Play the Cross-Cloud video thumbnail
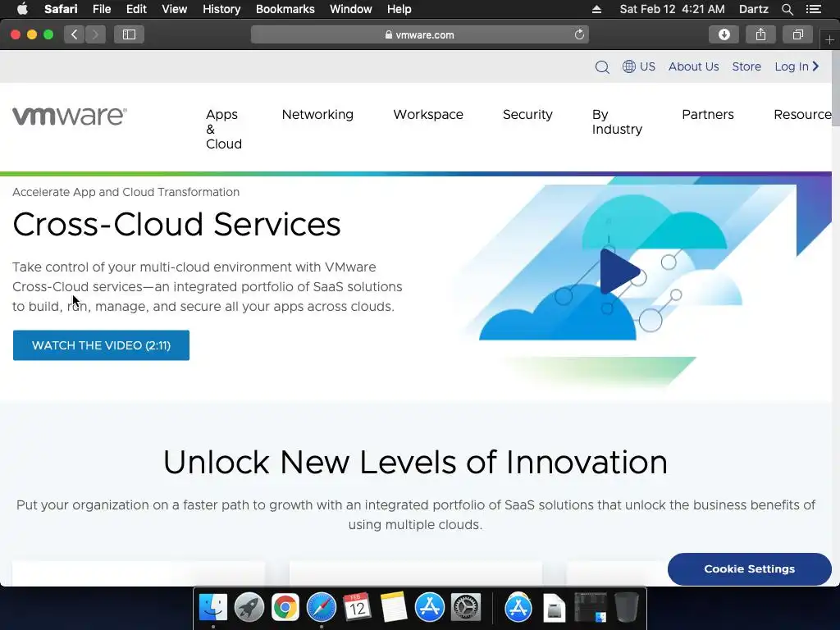The height and width of the screenshot is (630, 840). click(x=619, y=272)
